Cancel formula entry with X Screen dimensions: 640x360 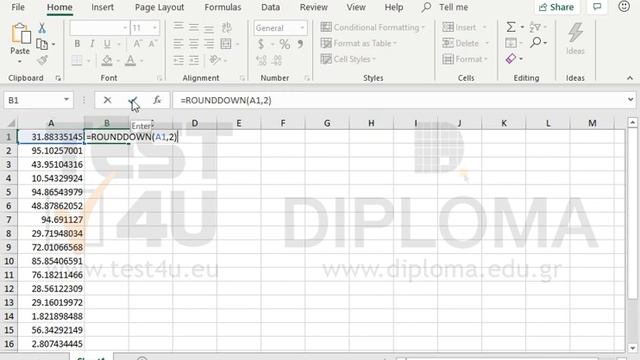click(107, 100)
